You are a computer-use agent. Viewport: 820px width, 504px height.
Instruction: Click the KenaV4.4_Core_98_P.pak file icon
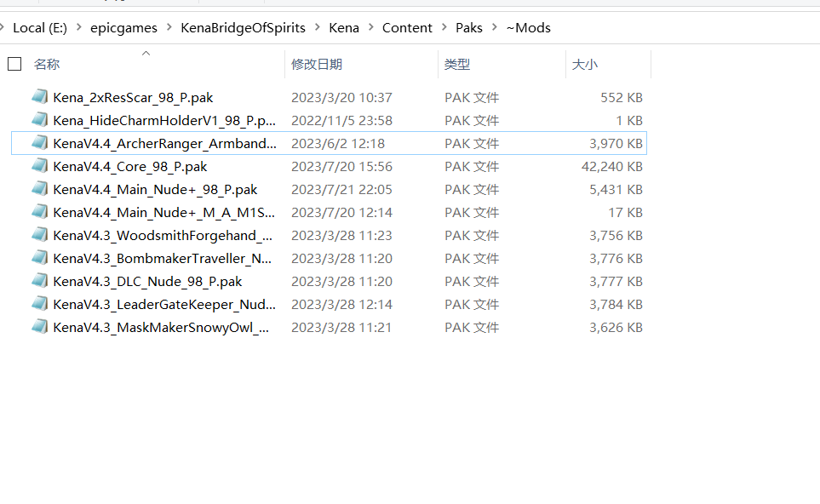[40, 166]
